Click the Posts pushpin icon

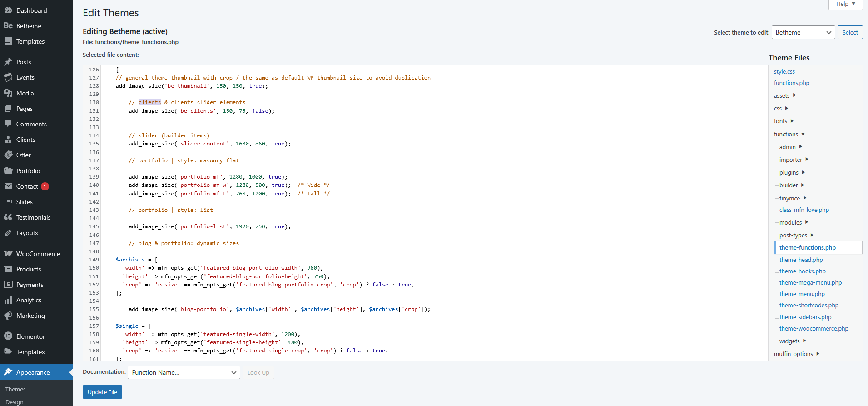coord(8,62)
